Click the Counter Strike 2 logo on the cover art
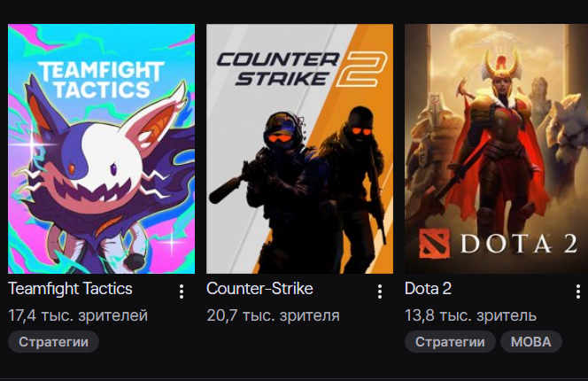Screen dimensions: 588x381 click(x=301, y=69)
